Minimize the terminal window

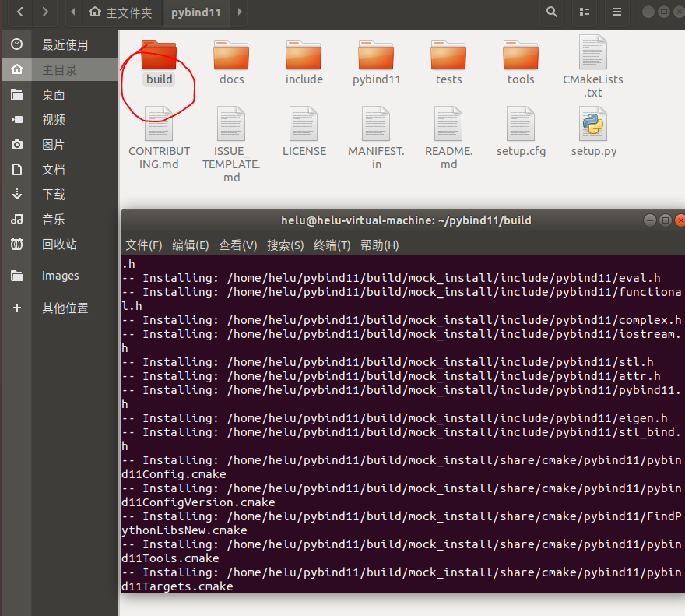pyautogui.click(x=650, y=220)
